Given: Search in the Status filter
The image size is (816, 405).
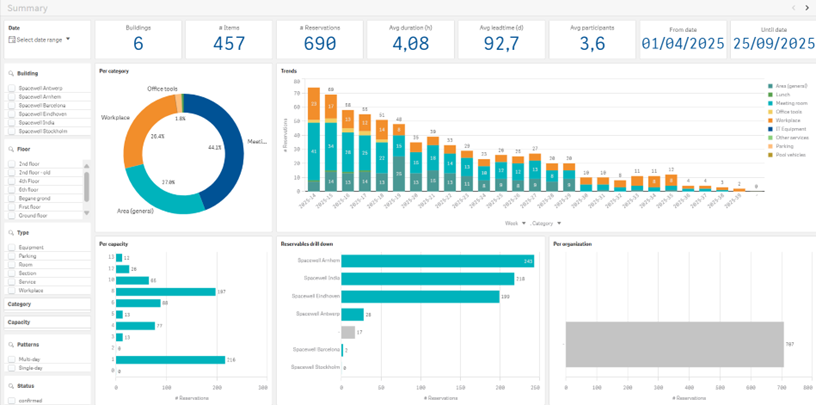Looking at the screenshot, I should tap(11, 386).
